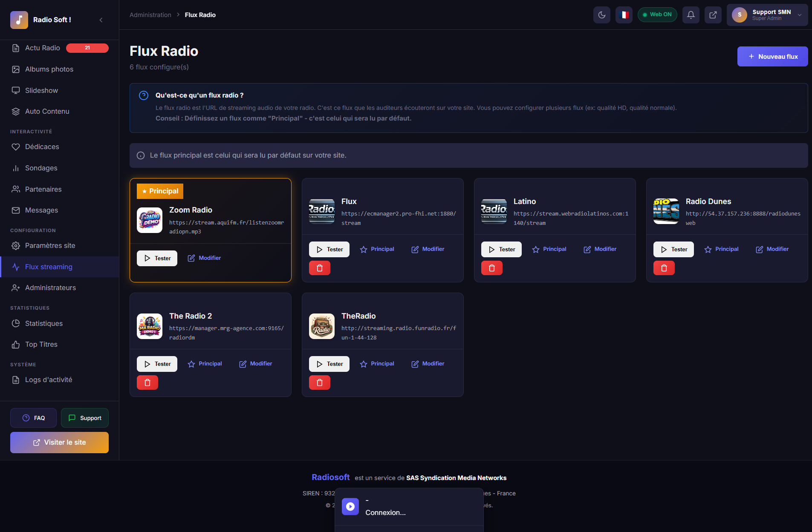812x532 pixels.
Task: Open Top Titres thumbs-up icon
Action: (16, 344)
